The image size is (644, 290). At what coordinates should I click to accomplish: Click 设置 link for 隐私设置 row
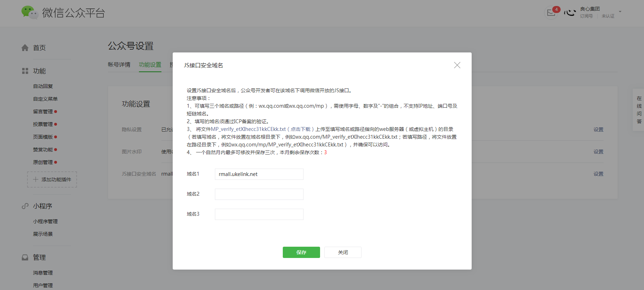point(598,130)
